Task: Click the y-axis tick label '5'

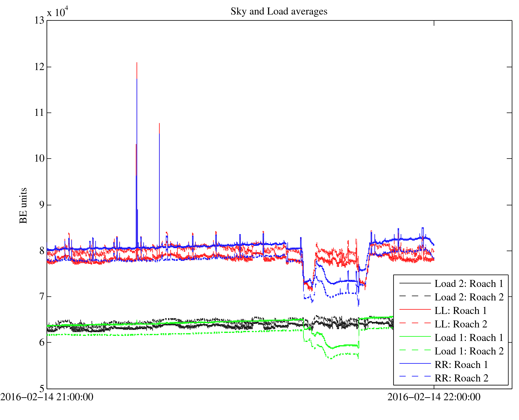Action: [x=42, y=388]
